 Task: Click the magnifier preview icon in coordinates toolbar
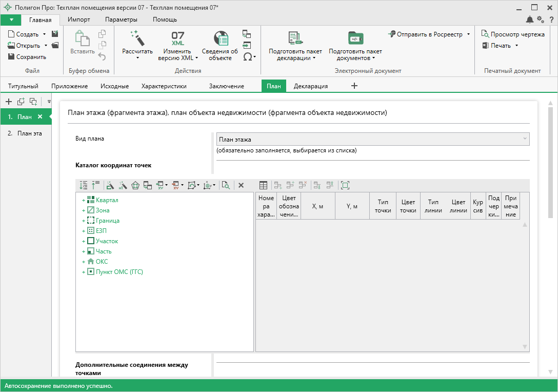point(226,185)
